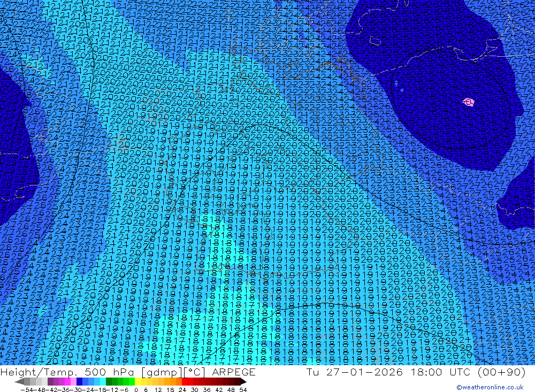Select the bright yellow swatch at legend value 0

pyautogui.click(x=138, y=381)
